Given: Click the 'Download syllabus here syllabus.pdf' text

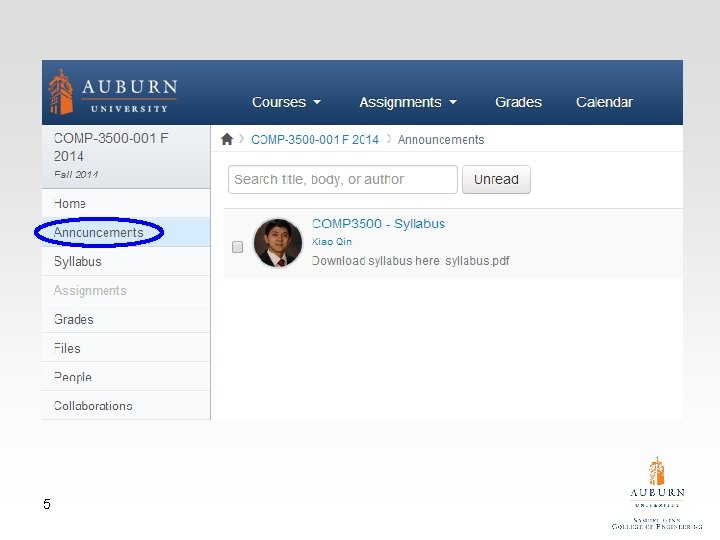Looking at the screenshot, I should tap(411, 261).
